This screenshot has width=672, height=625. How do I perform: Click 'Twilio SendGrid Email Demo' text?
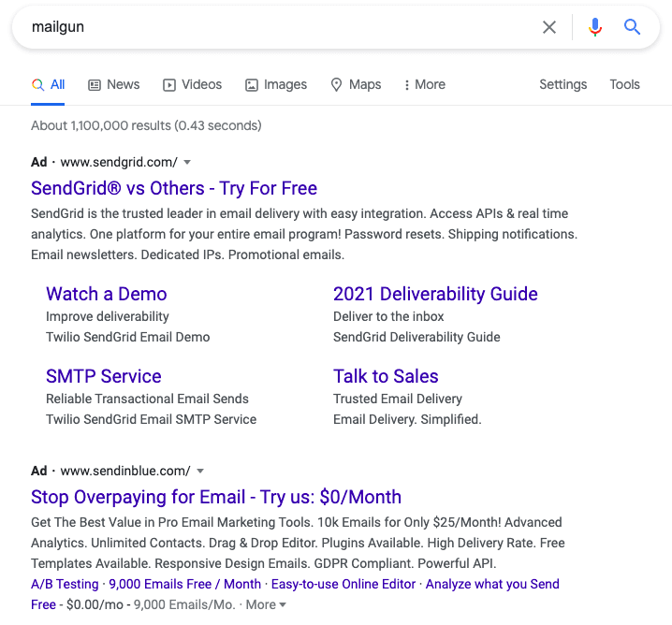click(x=127, y=337)
